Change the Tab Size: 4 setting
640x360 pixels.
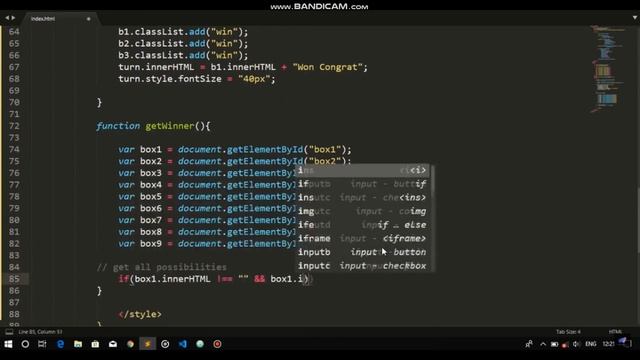coord(568,332)
